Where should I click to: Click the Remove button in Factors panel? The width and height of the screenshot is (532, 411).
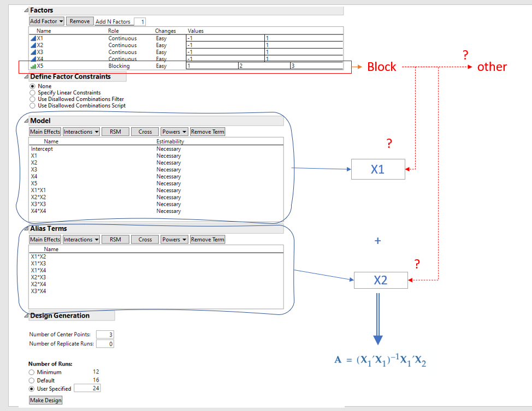tap(78, 21)
